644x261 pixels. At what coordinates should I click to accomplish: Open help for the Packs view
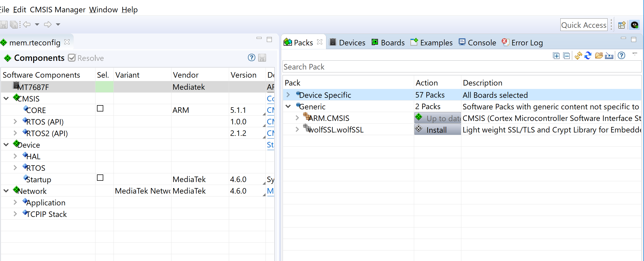click(x=621, y=56)
